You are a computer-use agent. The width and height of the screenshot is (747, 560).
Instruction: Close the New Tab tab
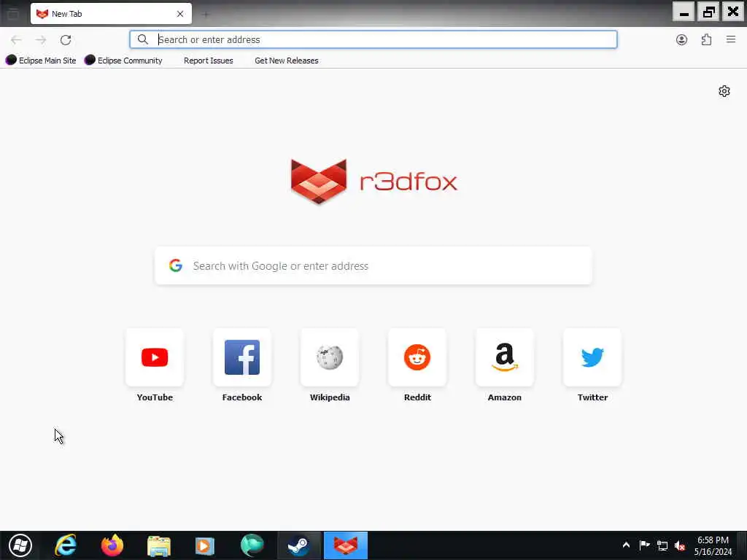pyautogui.click(x=180, y=14)
